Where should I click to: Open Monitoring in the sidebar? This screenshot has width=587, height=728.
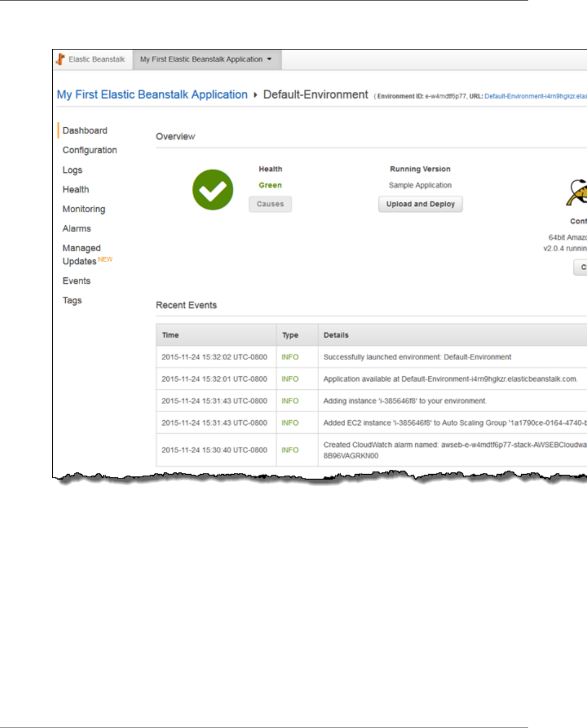(84, 209)
